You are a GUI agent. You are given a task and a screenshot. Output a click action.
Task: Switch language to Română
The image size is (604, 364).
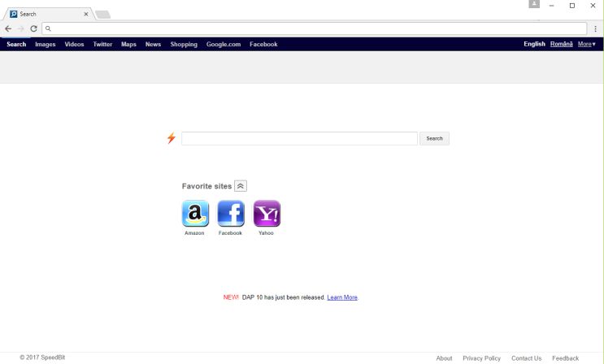click(x=561, y=44)
